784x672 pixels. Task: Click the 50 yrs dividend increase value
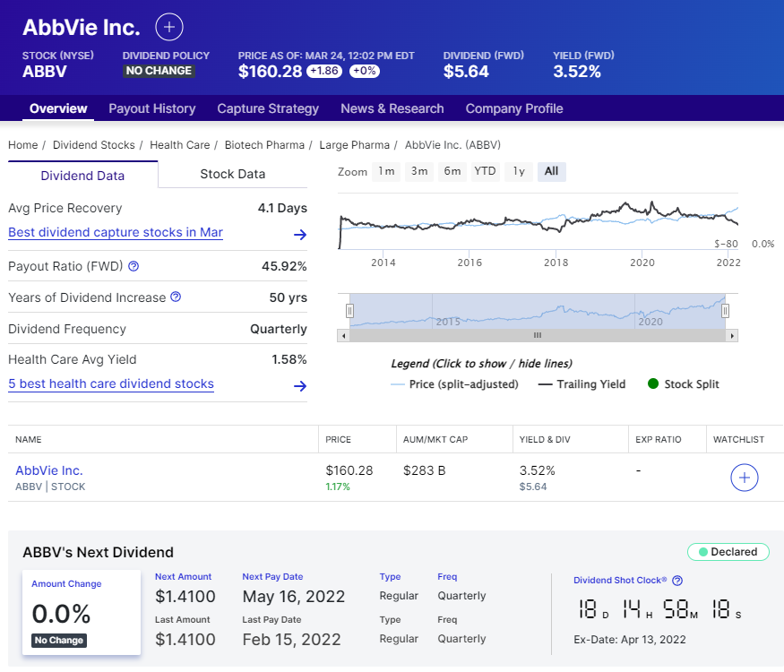click(x=288, y=297)
